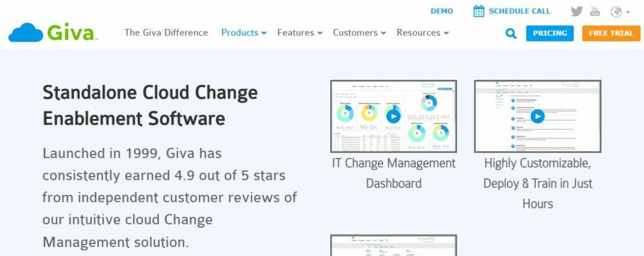The height and width of the screenshot is (256, 644).
Task: Click the Highly Customizable, Deploy & Train caption
Action: (538, 183)
